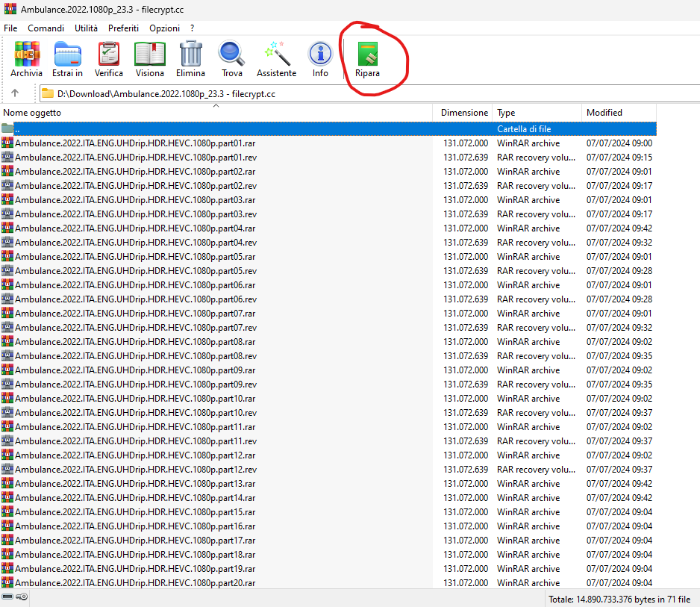This screenshot has width=700, height=607.
Task: Select file part06.rev
Action: (328, 299)
